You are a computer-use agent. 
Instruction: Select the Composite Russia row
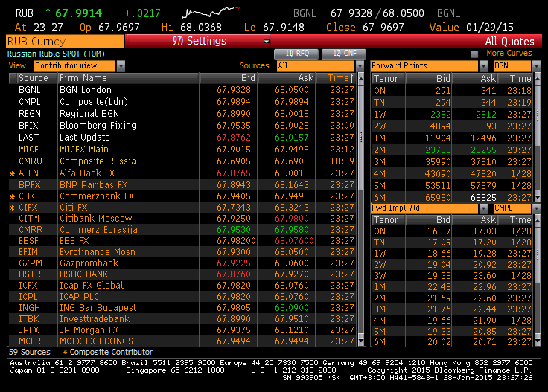182,161
